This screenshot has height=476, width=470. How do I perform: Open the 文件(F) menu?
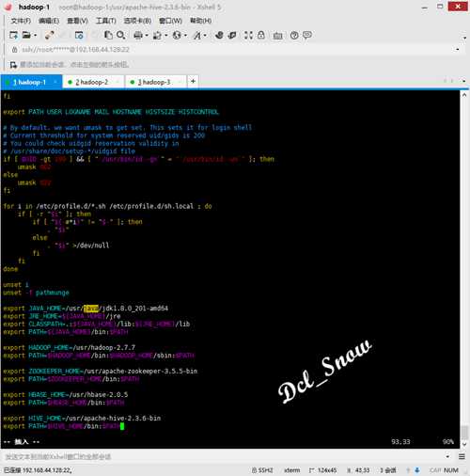21,21
